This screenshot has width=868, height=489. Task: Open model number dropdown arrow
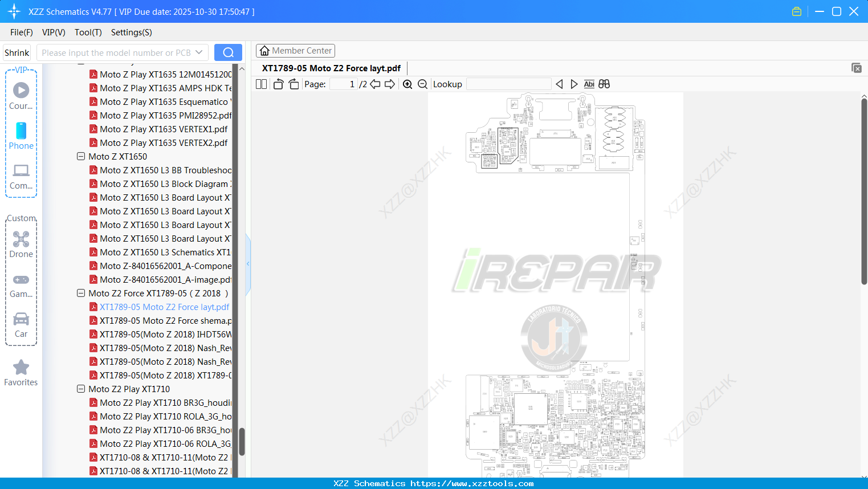point(199,52)
